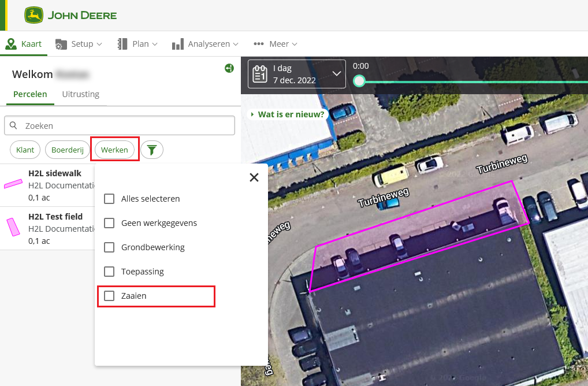588x386 pixels.
Task: Click the calendar icon in date selector
Action: (260, 75)
